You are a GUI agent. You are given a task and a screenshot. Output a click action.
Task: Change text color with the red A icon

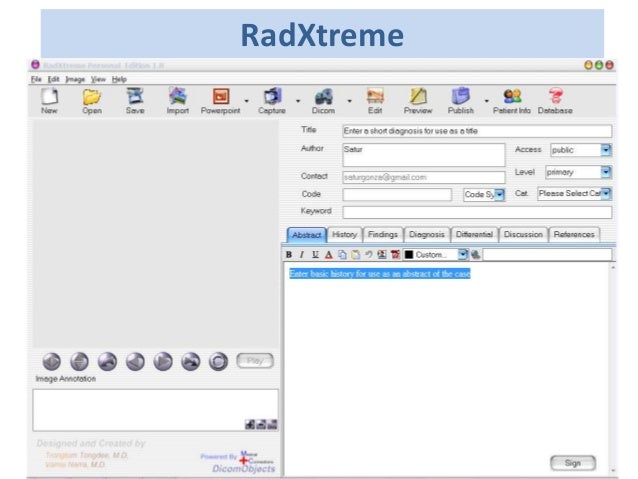click(329, 255)
